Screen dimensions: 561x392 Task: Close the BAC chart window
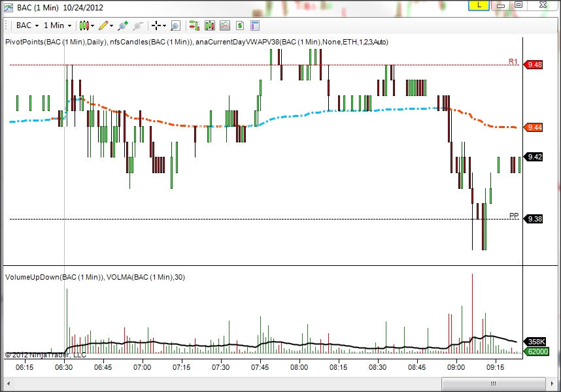[x=543, y=5]
